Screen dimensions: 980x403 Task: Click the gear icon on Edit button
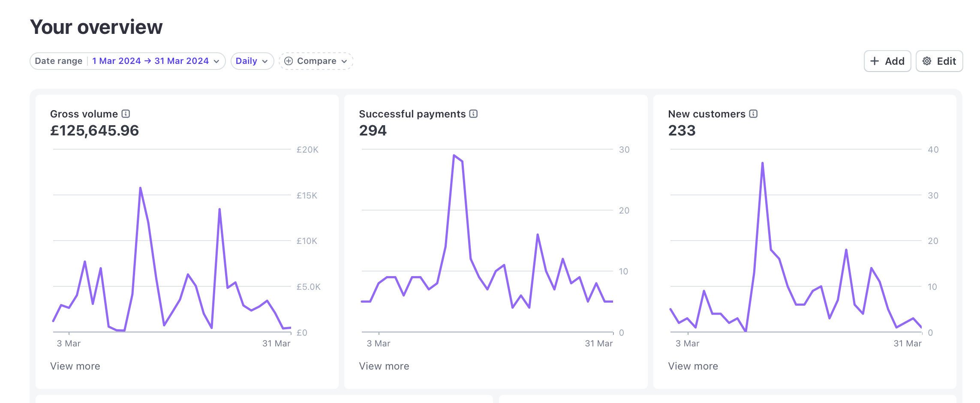pyautogui.click(x=927, y=61)
